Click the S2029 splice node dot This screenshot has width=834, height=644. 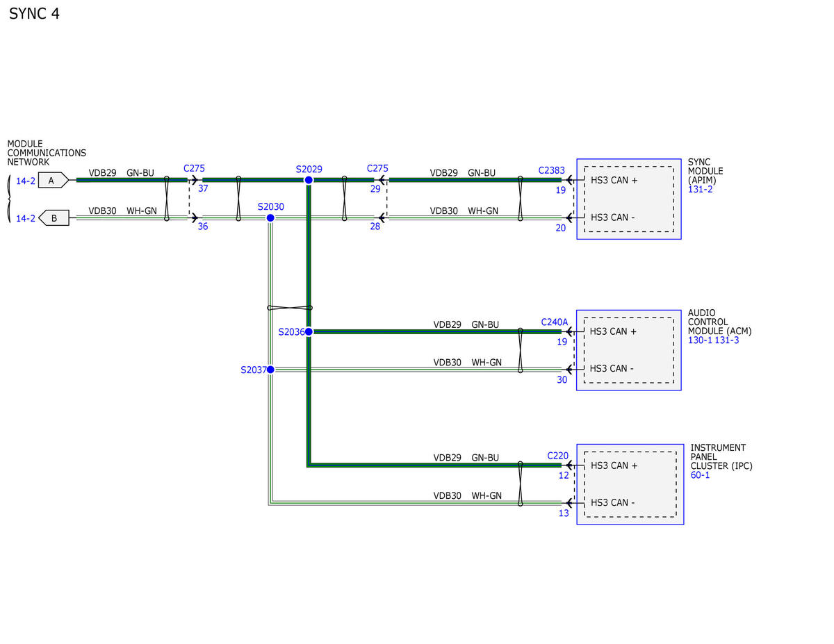(309, 180)
